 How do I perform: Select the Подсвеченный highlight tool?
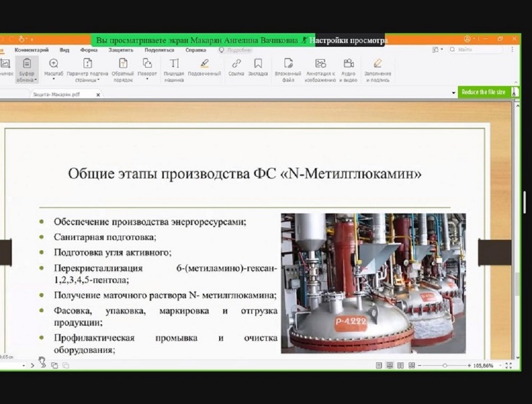tap(204, 64)
